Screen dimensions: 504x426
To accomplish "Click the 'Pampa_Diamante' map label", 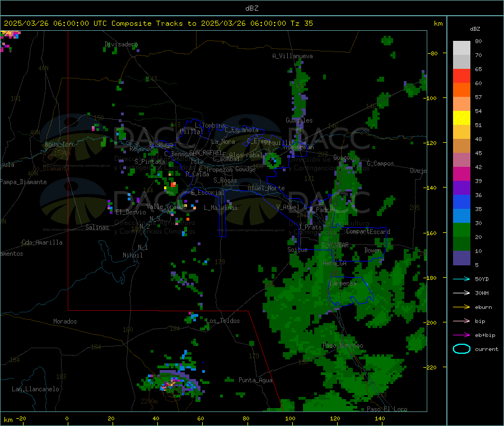I will [23, 182].
